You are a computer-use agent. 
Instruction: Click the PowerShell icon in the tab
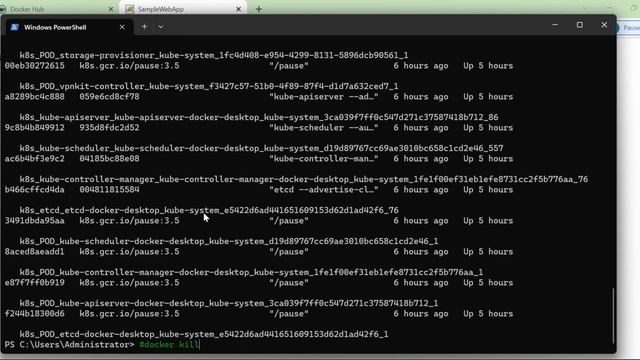15,27
